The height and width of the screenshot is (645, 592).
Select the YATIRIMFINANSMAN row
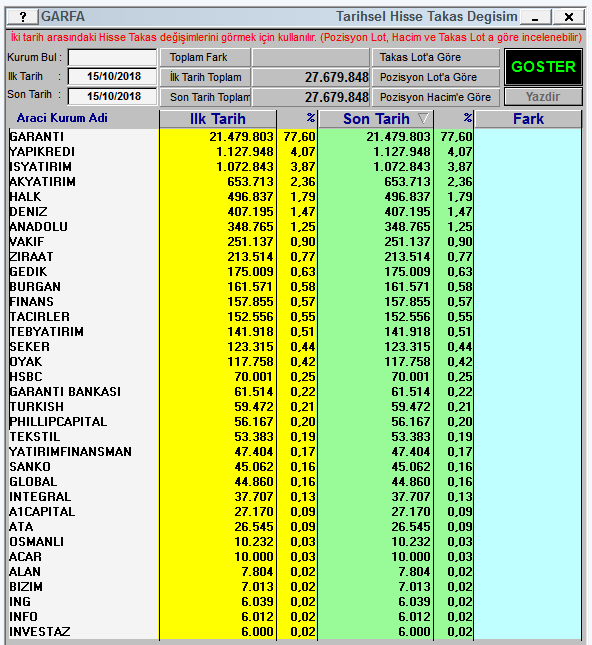pos(295,452)
